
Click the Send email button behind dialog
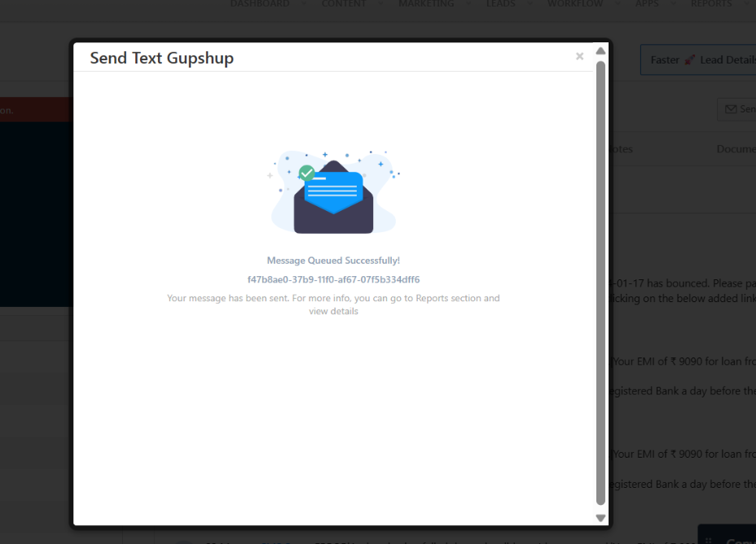coord(736,109)
